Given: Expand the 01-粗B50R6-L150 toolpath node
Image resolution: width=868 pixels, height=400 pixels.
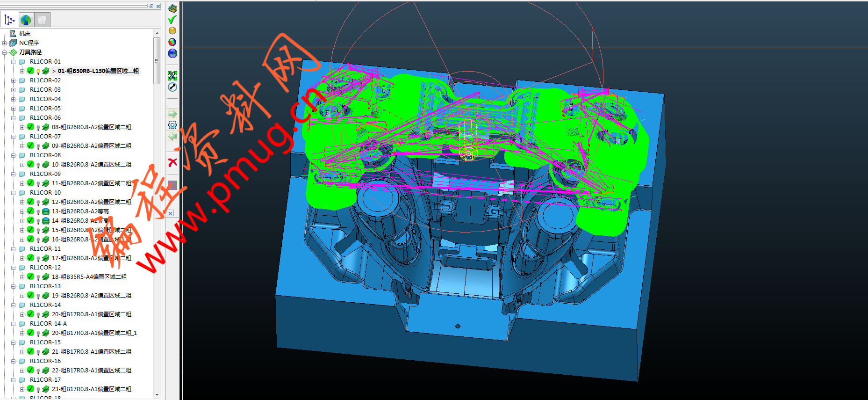Looking at the screenshot, I should (x=22, y=71).
